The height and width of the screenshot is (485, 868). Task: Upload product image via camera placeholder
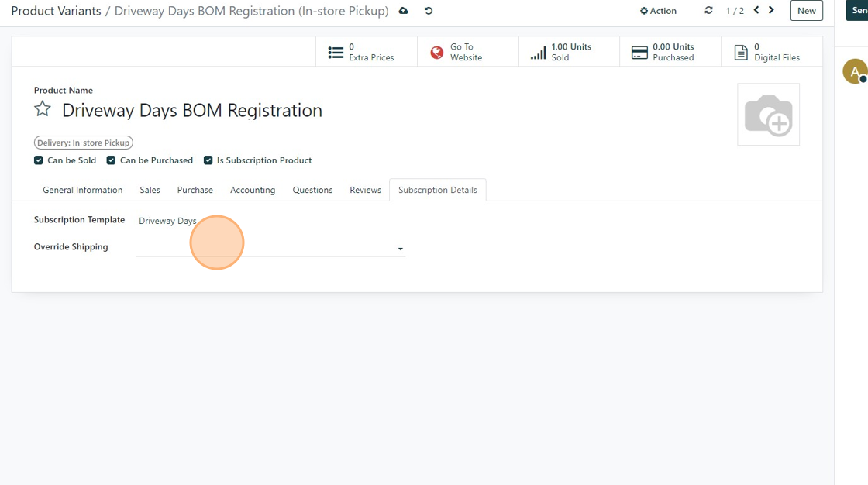coord(768,115)
